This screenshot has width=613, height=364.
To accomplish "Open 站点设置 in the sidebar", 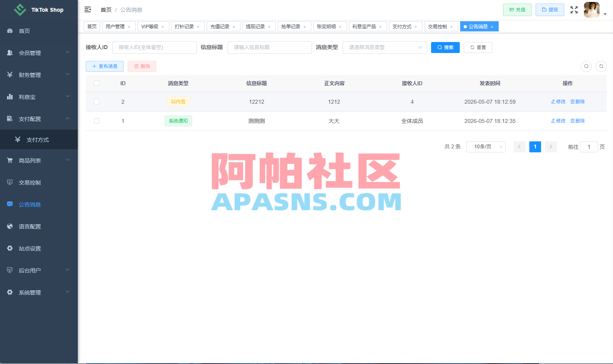I will (x=39, y=249).
